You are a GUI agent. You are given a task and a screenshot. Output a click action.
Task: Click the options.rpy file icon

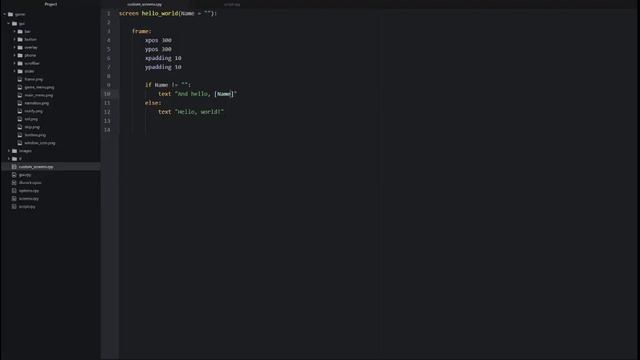[x=14, y=191]
